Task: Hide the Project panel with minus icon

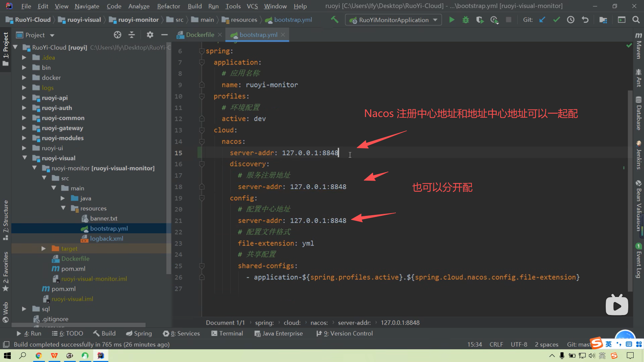Action: click(164, 35)
